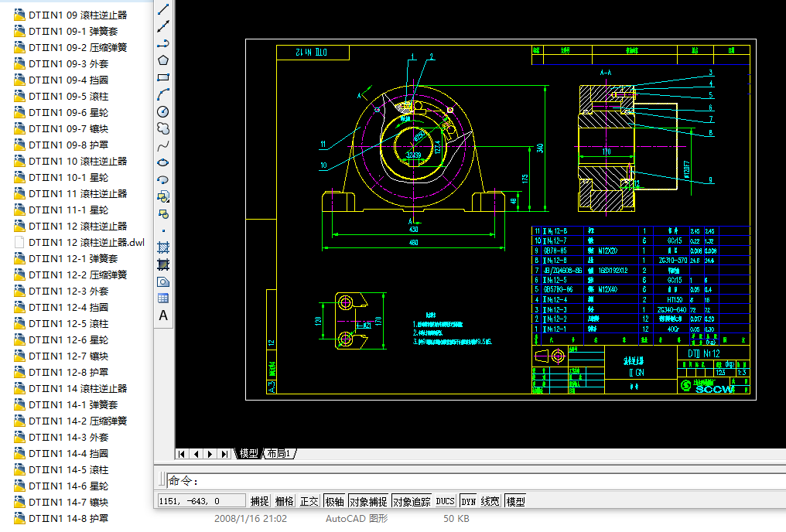Click the date text 2008/1/16 21:02

pos(251,519)
